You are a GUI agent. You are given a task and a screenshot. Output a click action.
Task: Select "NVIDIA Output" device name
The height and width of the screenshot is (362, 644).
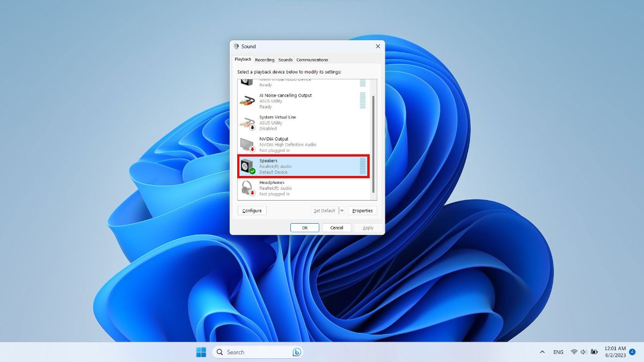pyautogui.click(x=274, y=139)
